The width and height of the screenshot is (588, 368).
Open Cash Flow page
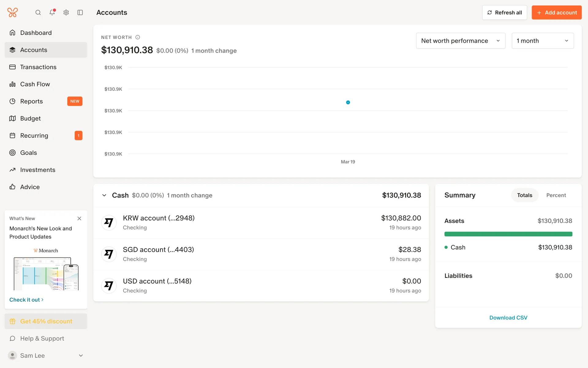[35, 84]
